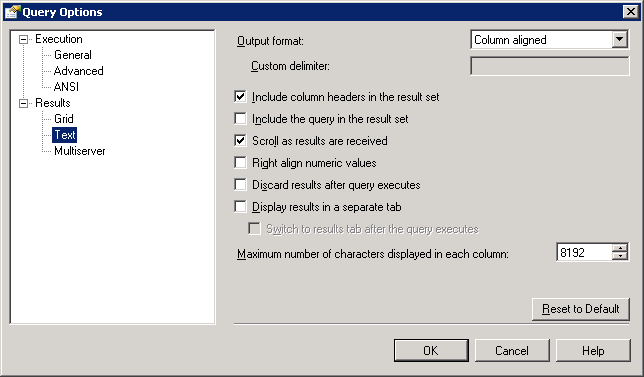Viewport: 644px width, 377px height.
Task: Collapse the Execution tree node
Action: 23,39
